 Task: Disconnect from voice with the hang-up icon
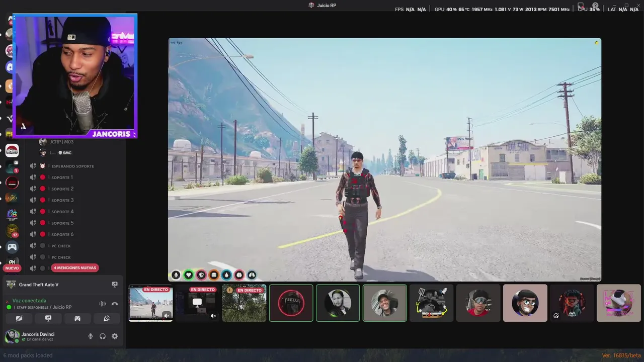pos(115,304)
